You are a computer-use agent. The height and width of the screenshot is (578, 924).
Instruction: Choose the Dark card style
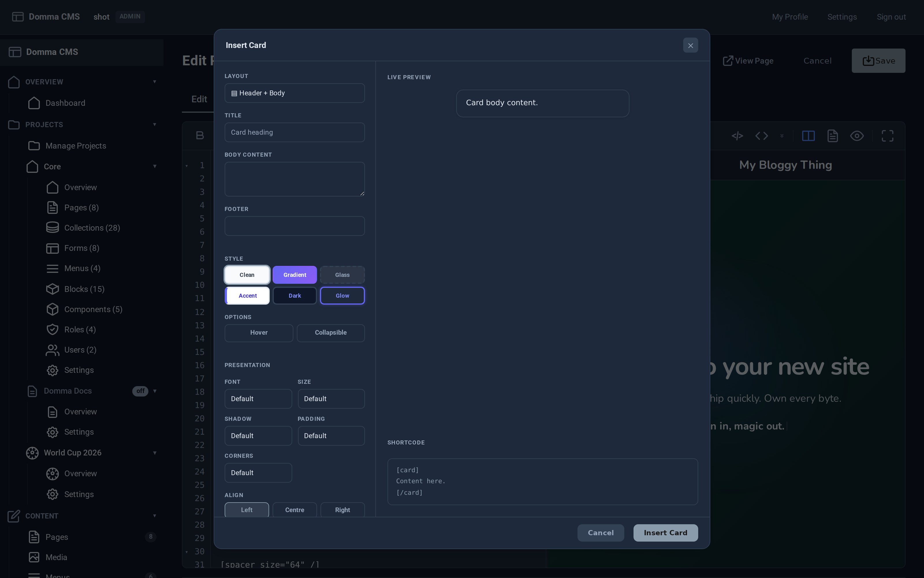295,295
